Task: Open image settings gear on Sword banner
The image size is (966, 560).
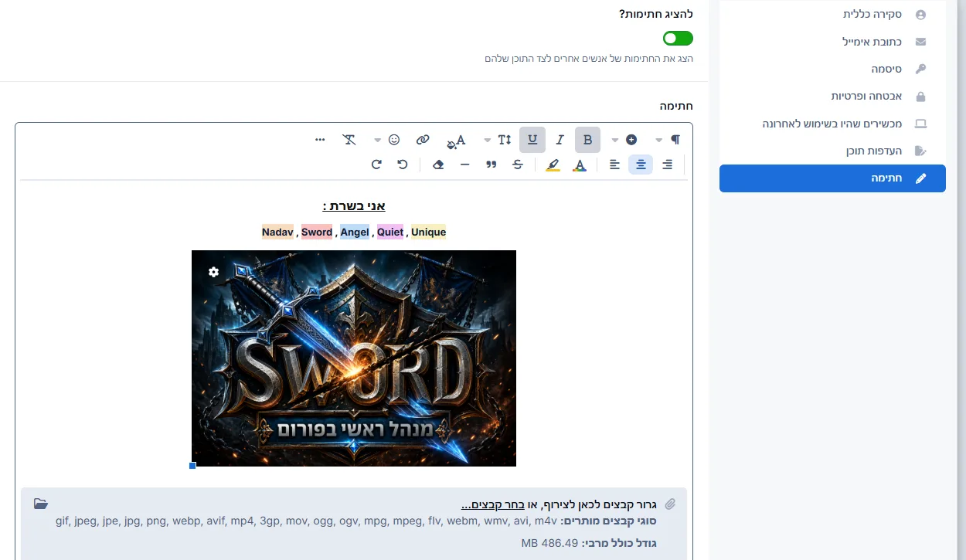Action: [x=213, y=272]
